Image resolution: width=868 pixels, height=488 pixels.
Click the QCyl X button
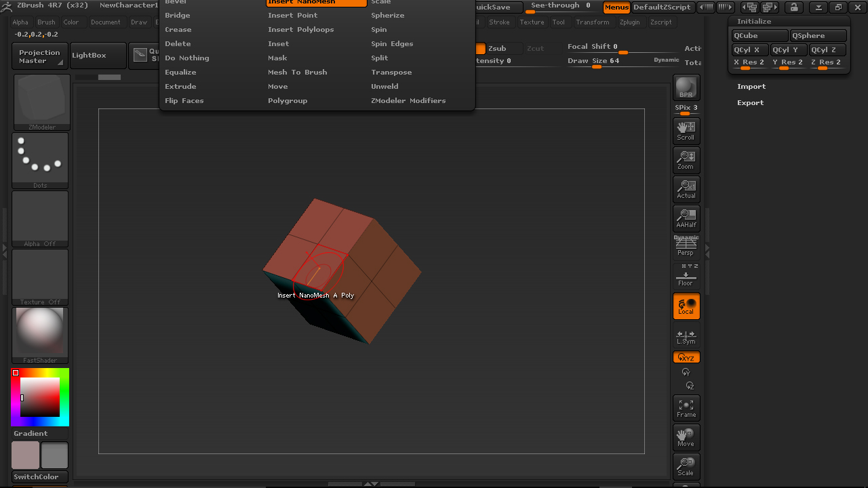point(750,50)
